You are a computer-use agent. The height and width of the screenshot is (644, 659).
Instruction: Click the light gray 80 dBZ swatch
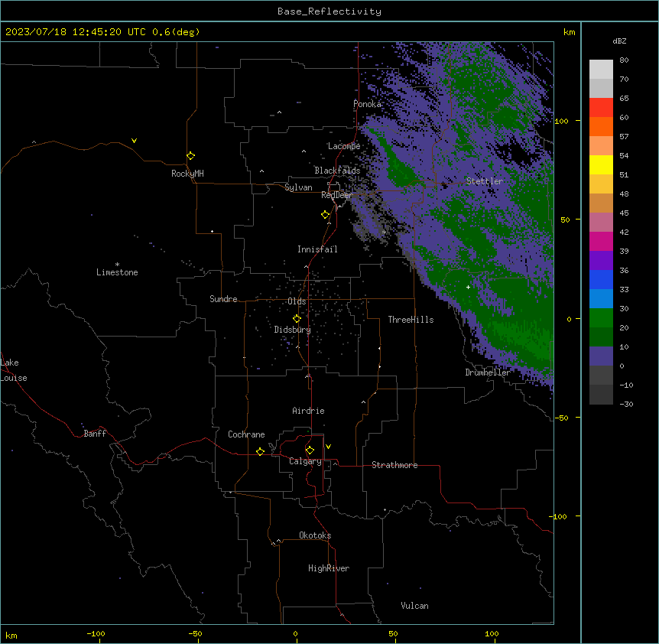[601, 69]
